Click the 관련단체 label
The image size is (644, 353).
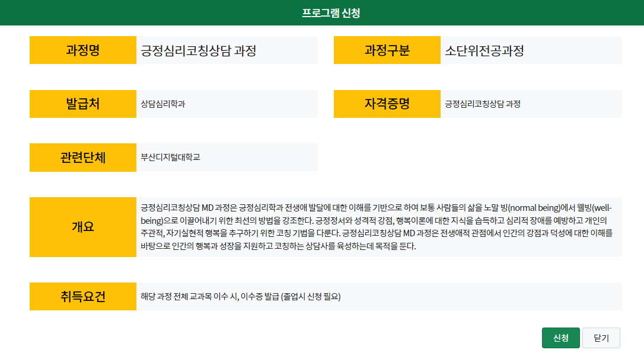83,158
